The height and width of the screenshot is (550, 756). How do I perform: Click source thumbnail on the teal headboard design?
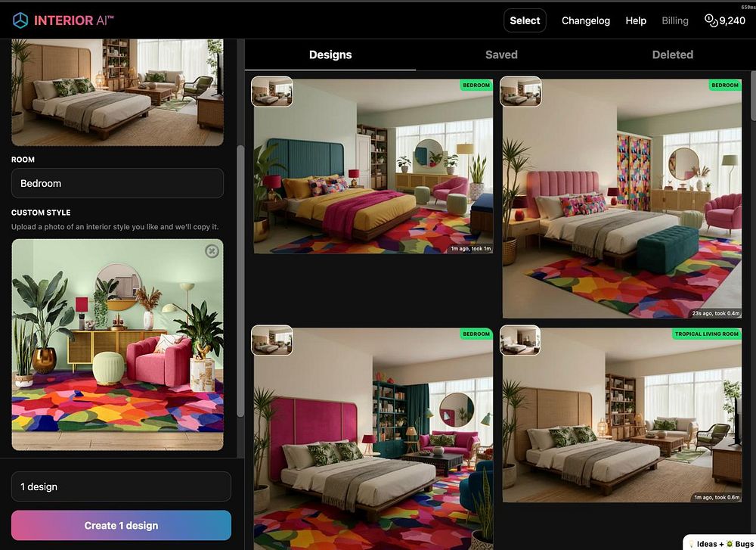pos(272,92)
